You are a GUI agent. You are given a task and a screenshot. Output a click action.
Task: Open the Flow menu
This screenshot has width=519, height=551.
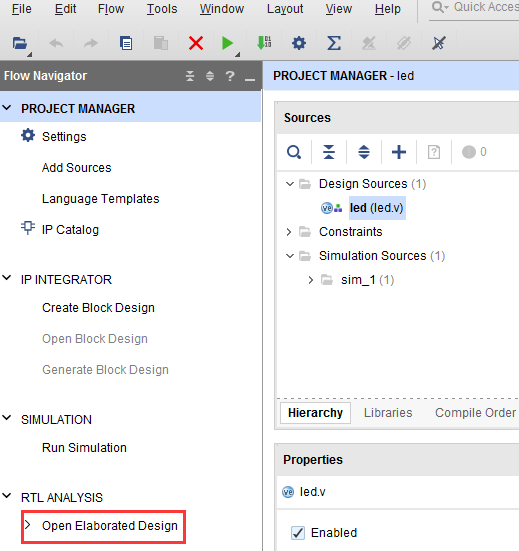pyautogui.click(x=111, y=9)
